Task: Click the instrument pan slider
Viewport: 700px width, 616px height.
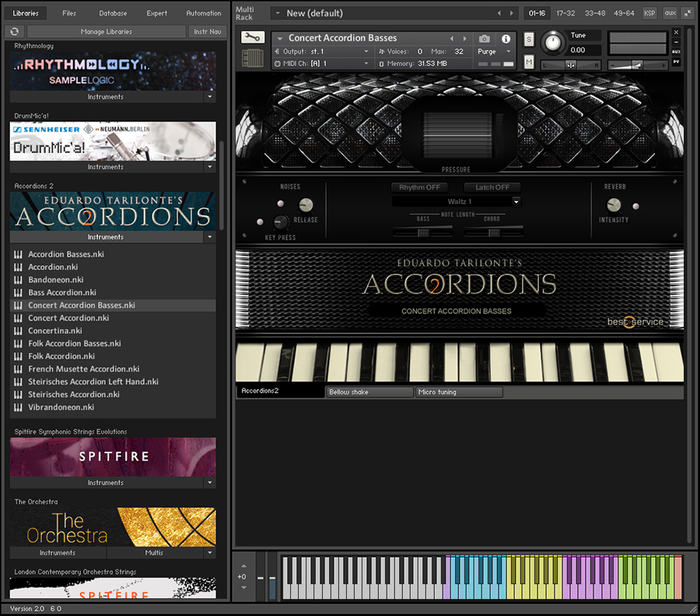Action: click(571, 65)
